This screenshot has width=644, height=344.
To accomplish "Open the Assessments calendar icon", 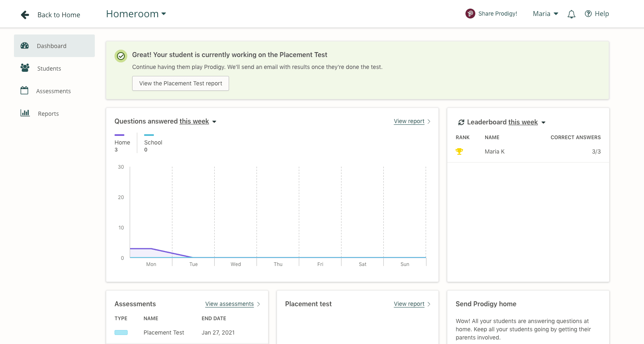I will pyautogui.click(x=25, y=90).
